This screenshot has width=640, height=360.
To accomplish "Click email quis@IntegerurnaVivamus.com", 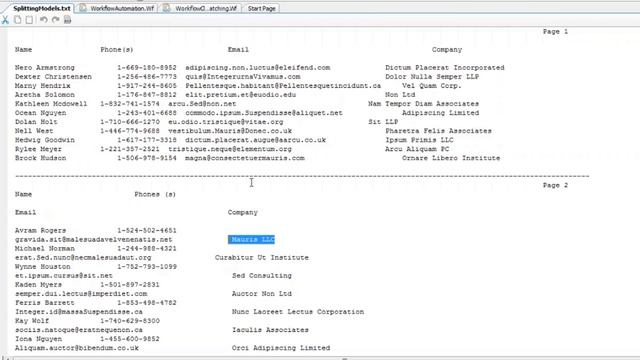I will pyautogui.click(x=243, y=77).
